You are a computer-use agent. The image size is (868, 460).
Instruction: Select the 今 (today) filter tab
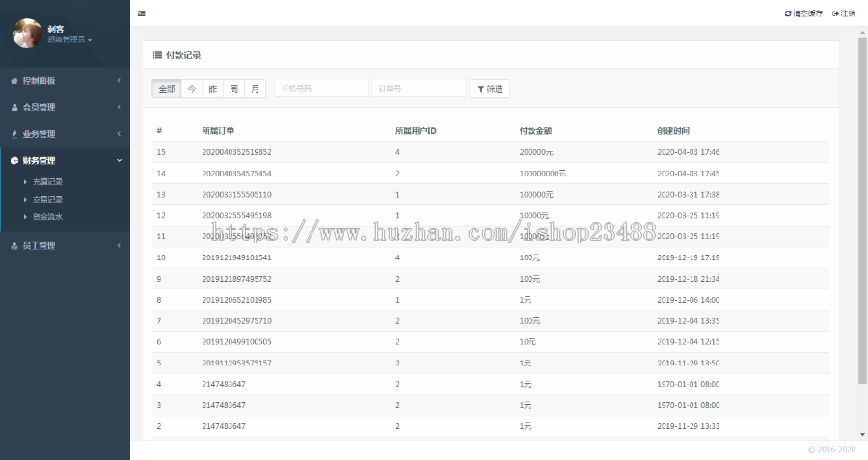tap(192, 89)
